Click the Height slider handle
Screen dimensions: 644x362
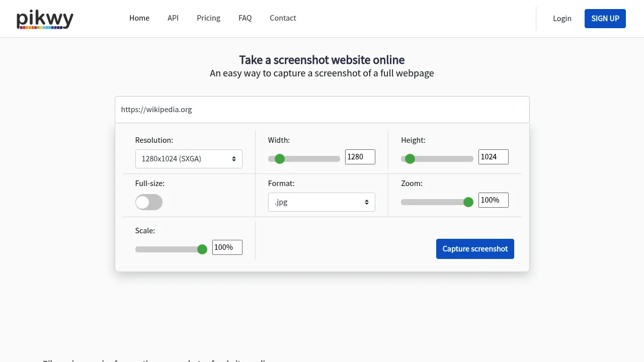(410, 158)
